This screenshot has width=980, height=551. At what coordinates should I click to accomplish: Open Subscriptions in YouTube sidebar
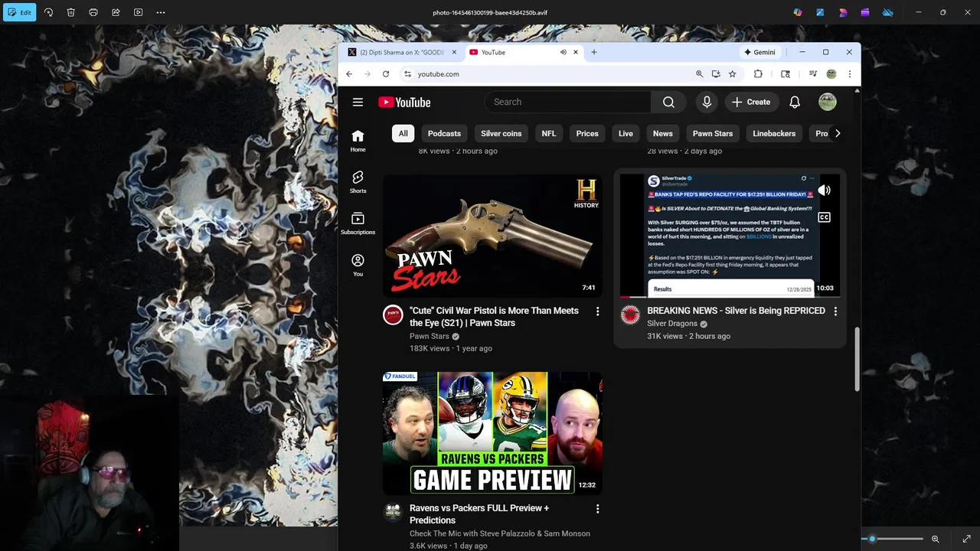(x=358, y=223)
